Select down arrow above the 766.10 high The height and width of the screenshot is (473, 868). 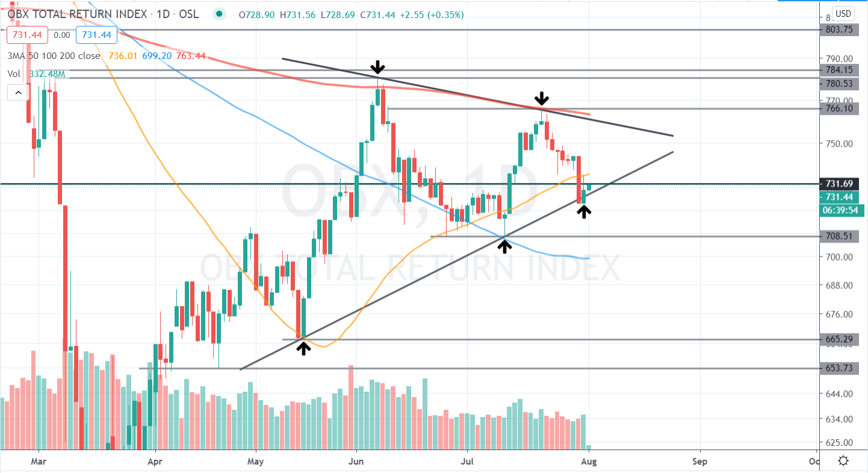tap(542, 98)
